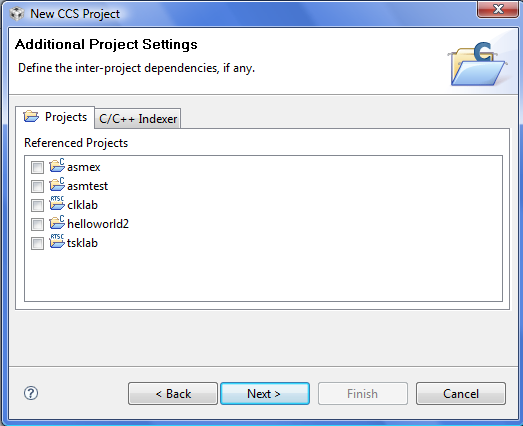Viewport: 523px width, 426px height.
Task: Click the tsklab RTSC project icon
Action: (57, 242)
